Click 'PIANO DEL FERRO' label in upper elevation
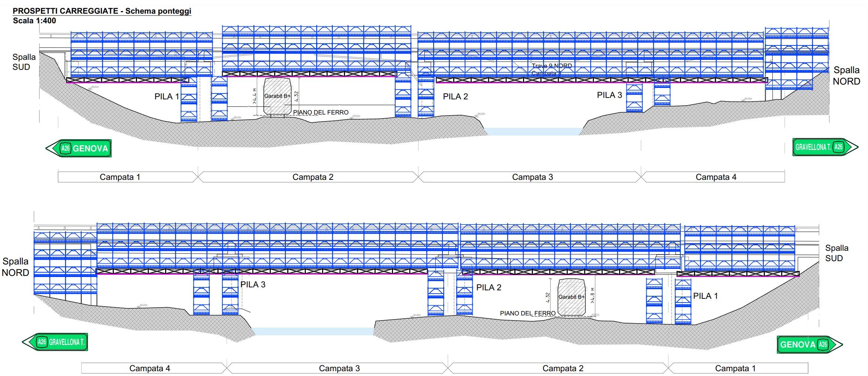The height and width of the screenshot is (376, 868). coord(321,112)
